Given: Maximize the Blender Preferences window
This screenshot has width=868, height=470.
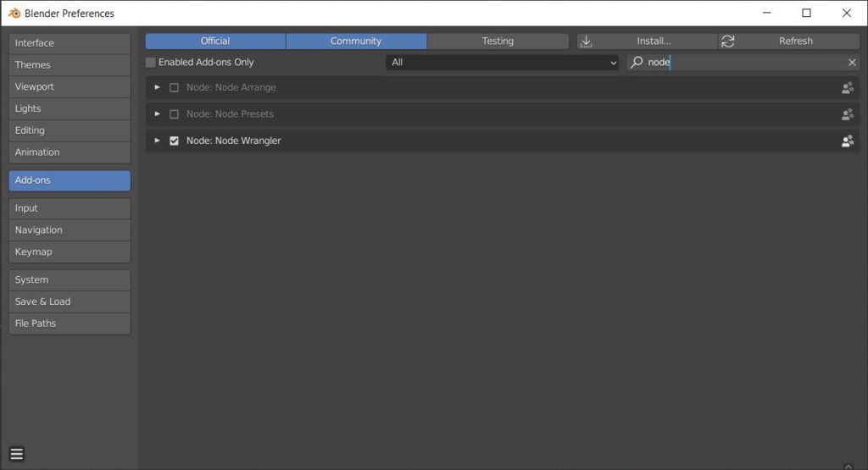Looking at the screenshot, I should [807, 13].
